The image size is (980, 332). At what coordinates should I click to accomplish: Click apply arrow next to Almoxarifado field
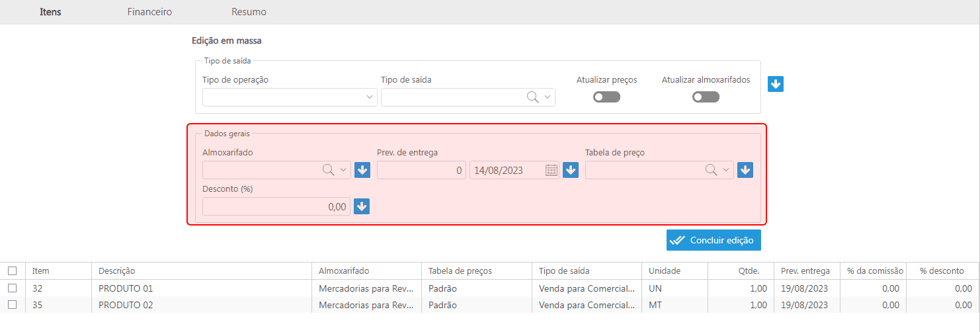click(x=362, y=170)
